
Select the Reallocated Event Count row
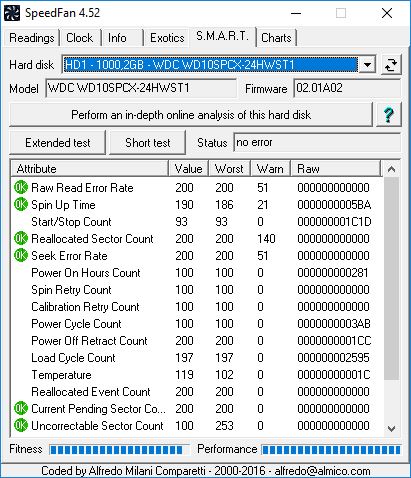[197, 392]
